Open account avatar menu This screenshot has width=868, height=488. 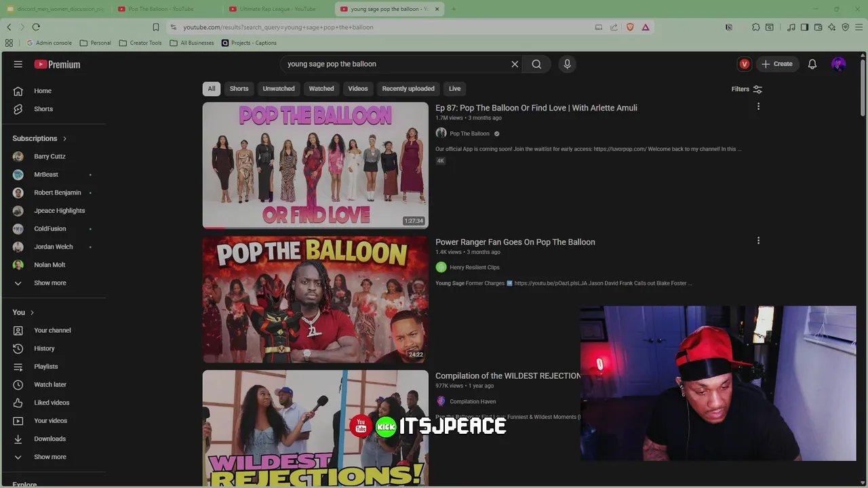839,64
